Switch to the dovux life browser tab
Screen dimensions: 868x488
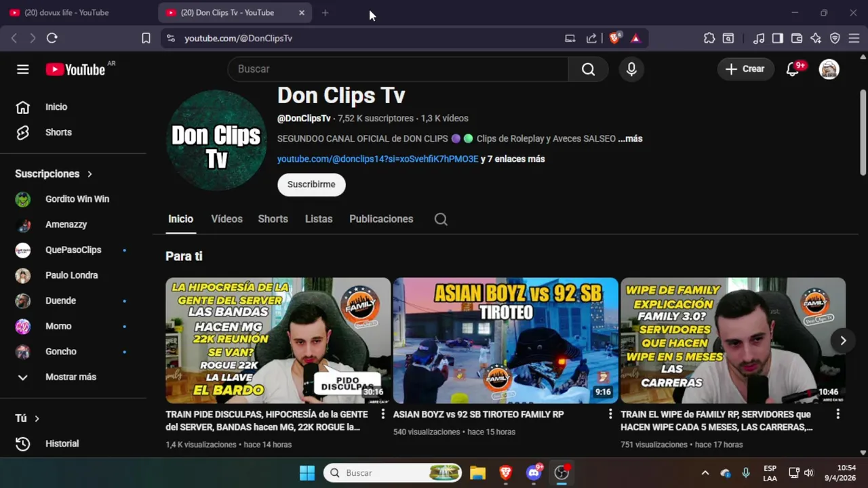[77, 13]
